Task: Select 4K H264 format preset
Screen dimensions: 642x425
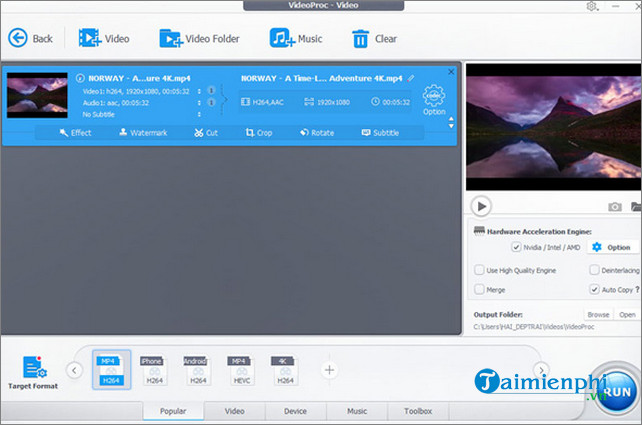Action: point(283,370)
